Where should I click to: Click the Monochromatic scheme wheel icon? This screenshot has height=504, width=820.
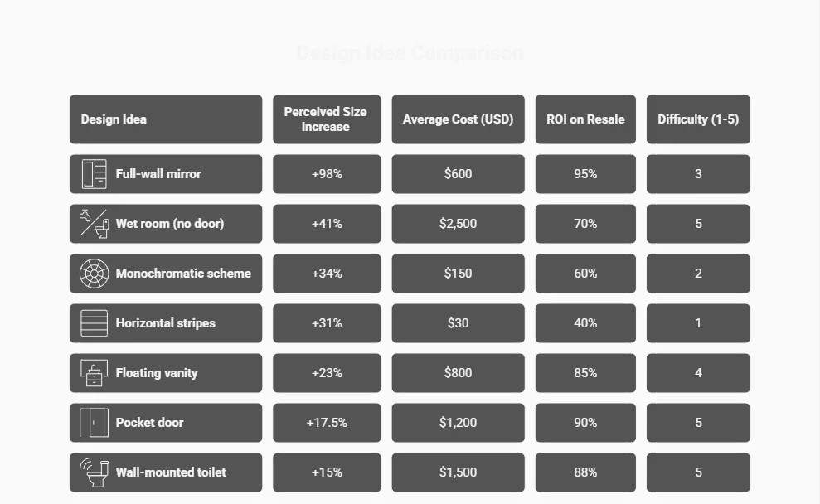point(94,274)
